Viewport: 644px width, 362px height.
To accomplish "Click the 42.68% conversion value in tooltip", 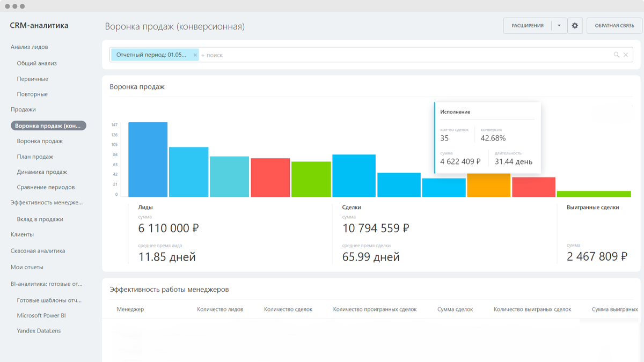I will (493, 138).
